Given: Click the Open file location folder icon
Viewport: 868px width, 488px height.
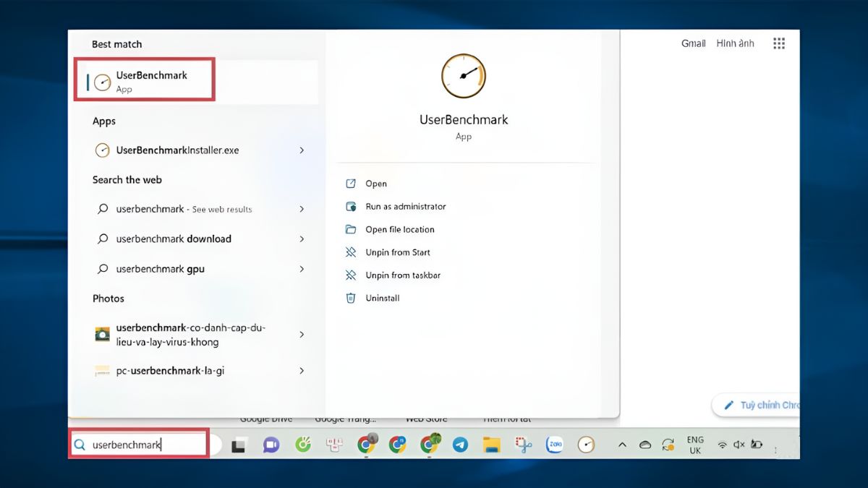Looking at the screenshot, I should (x=351, y=230).
